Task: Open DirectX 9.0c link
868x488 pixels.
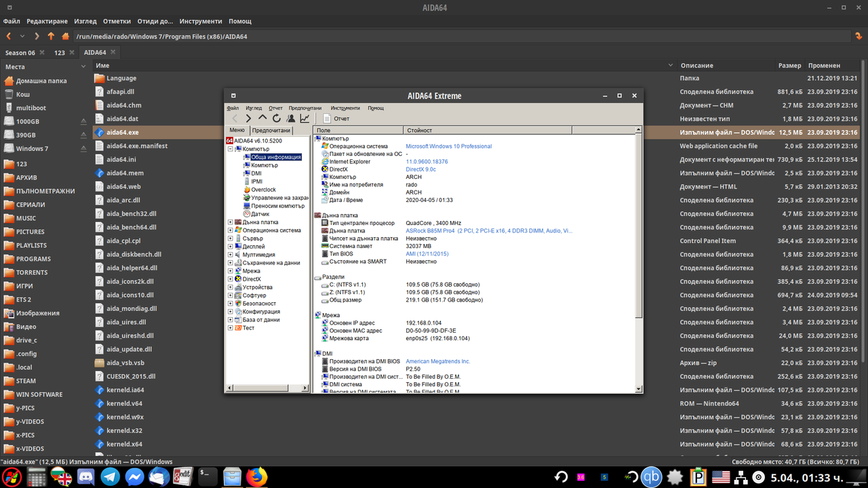Action: (421, 169)
